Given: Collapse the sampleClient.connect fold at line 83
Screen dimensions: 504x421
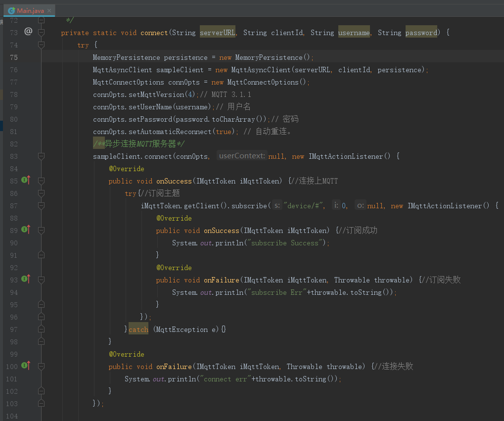Looking at the screenshot, I should point(41,156).
